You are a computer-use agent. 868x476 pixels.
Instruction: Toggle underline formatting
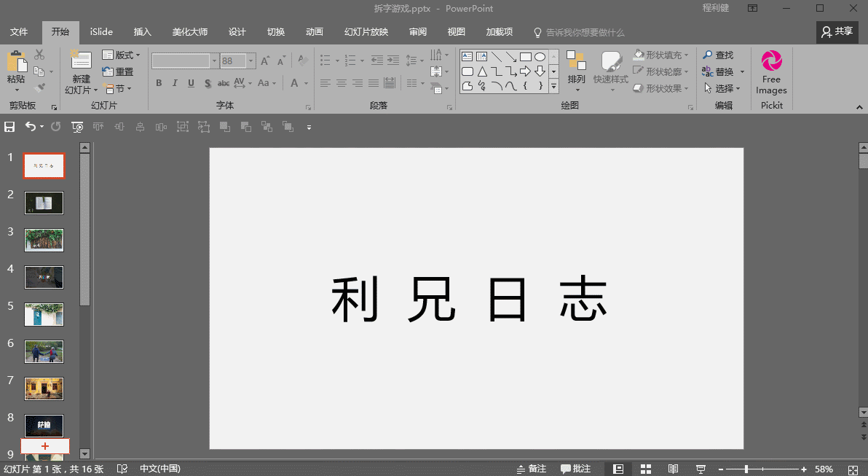(191, 83)
